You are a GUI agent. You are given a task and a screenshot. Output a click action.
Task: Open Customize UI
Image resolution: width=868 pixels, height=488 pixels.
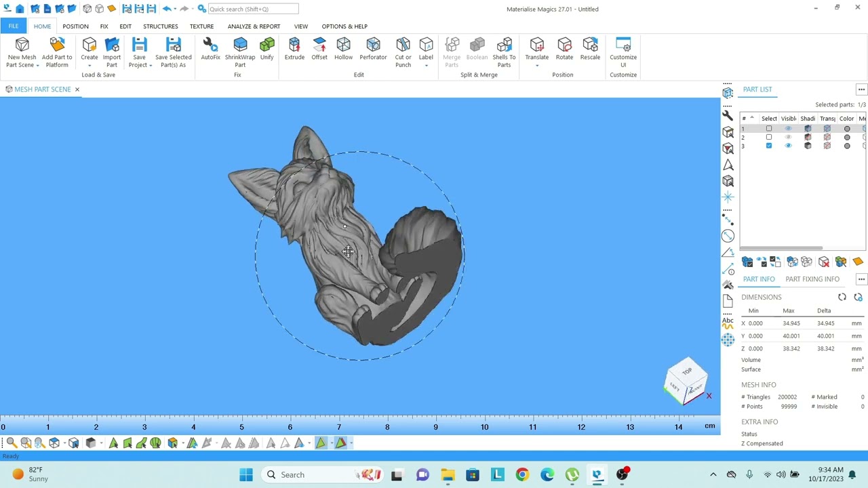tap(623, 52)
